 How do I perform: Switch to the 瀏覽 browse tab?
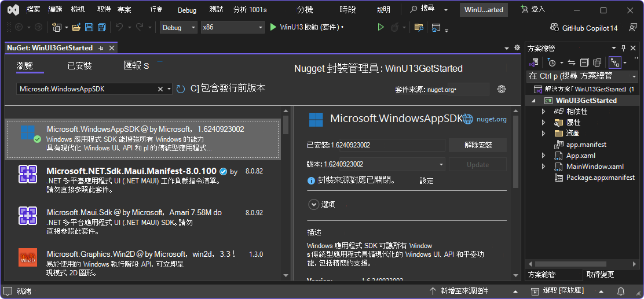pyautogui.click(x=25, y=66)
